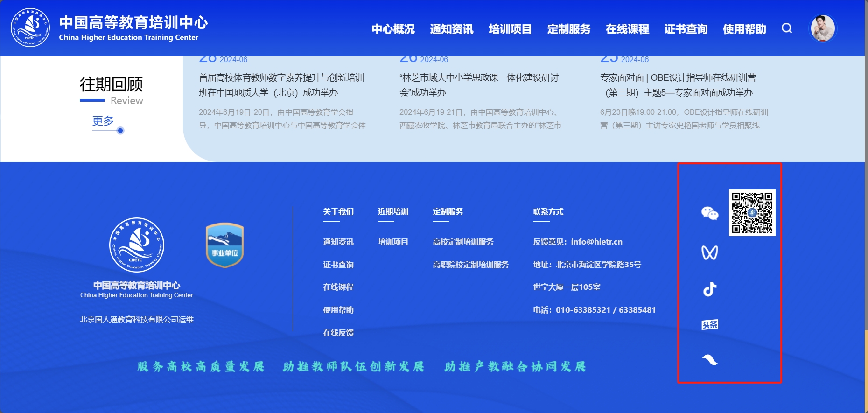
Task: Click the WeChat icon in footer
Action: tap(709, 213)
